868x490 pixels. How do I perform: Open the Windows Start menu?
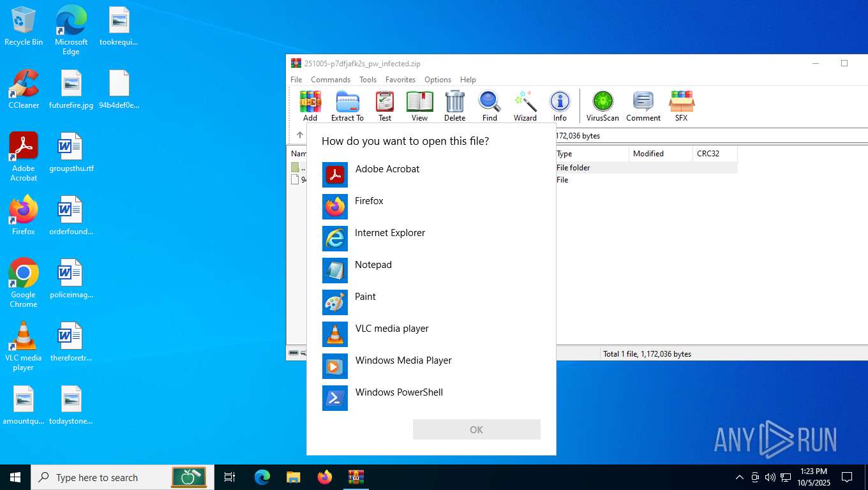pyautogui.click(x=15, y=477)
